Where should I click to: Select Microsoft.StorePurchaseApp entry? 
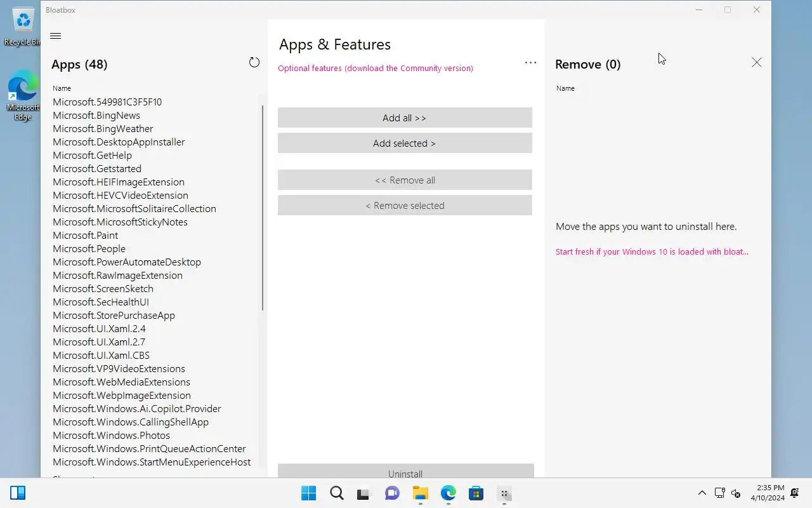[114, 315]
